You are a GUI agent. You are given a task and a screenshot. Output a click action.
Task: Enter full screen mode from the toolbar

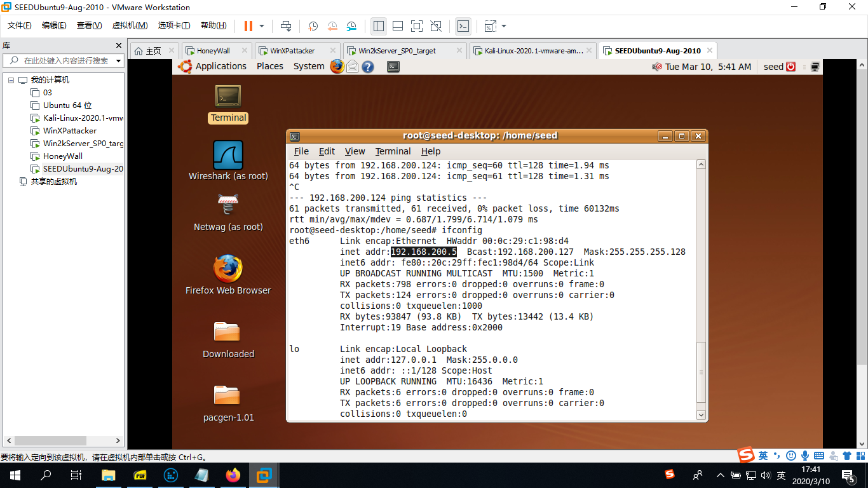(417, 26)
